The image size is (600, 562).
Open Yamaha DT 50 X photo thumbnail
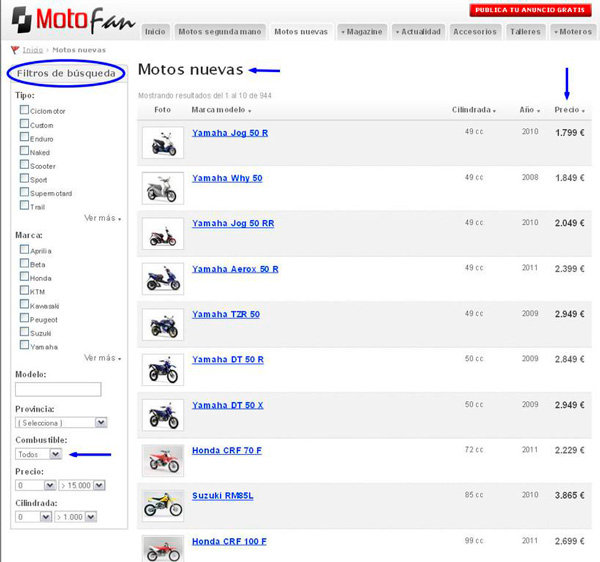(163, 415)
